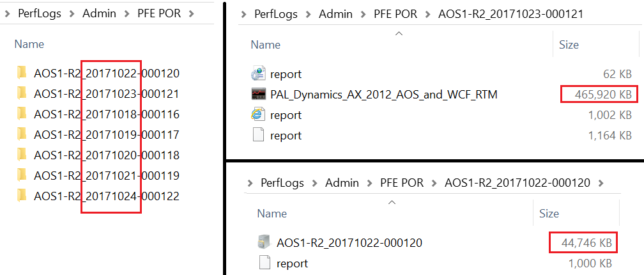
Task: Select folder icon of AOS1-R2_20171021-000119
Action: click(22, 175)
